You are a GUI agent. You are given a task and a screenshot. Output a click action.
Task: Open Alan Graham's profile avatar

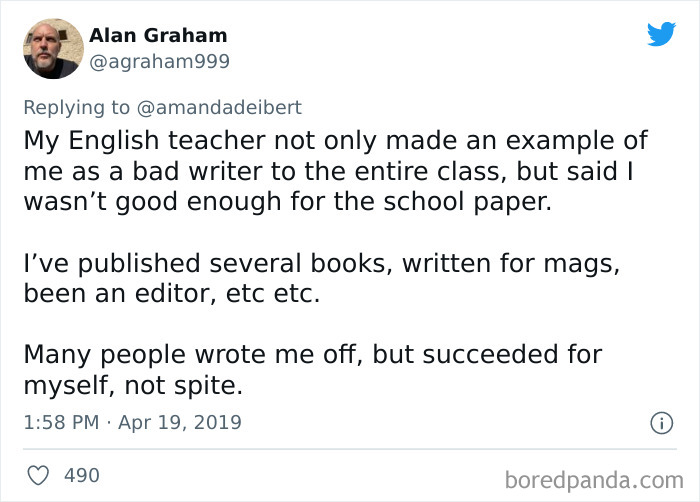tap(52, 47)
